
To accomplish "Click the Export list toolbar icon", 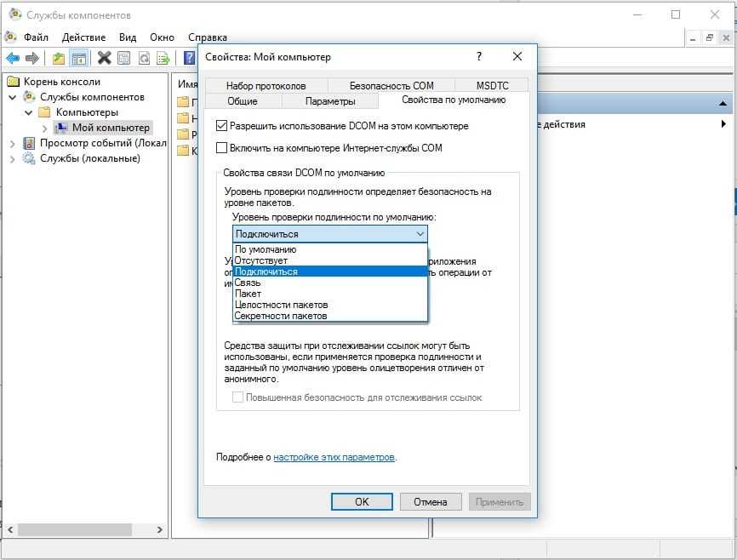I will pyautogui.click(x=163, y=58).
